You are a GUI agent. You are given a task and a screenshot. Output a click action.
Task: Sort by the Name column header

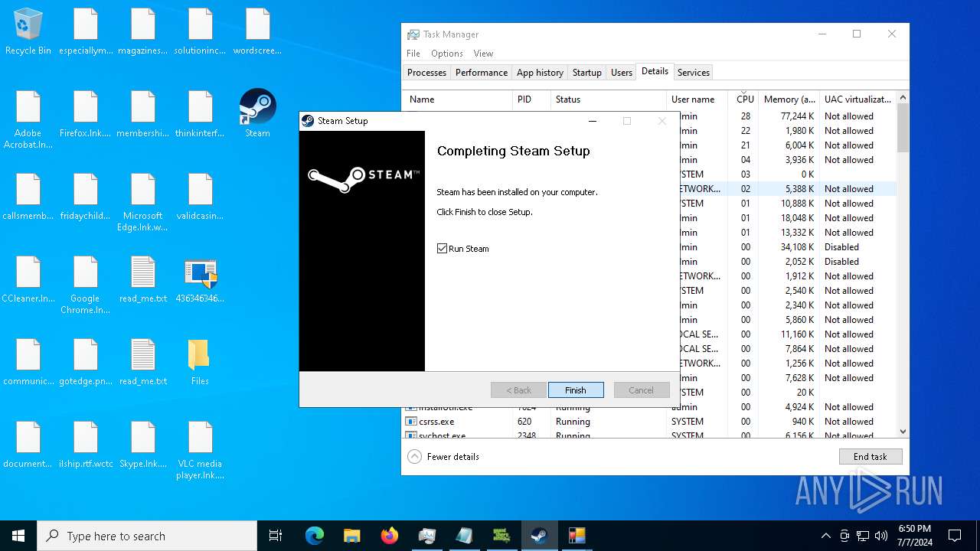click(457, 99)
